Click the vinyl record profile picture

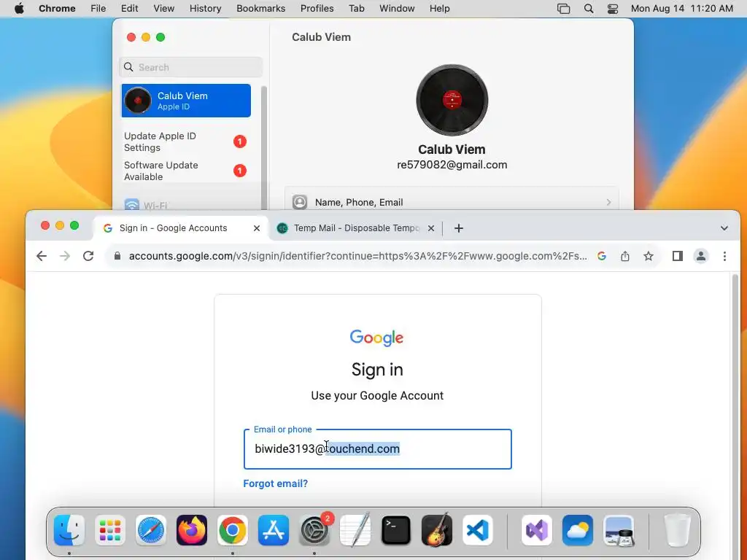click(x=452, y=100)
